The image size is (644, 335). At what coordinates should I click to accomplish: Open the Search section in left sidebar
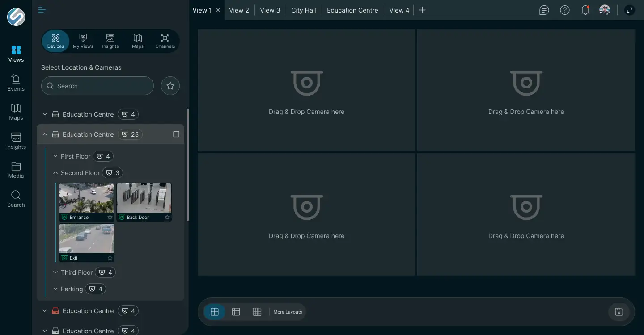16,199
